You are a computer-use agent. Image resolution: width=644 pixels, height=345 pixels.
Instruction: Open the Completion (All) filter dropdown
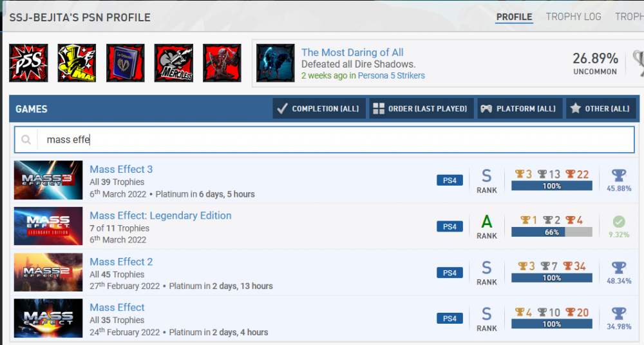coord(319,109)
